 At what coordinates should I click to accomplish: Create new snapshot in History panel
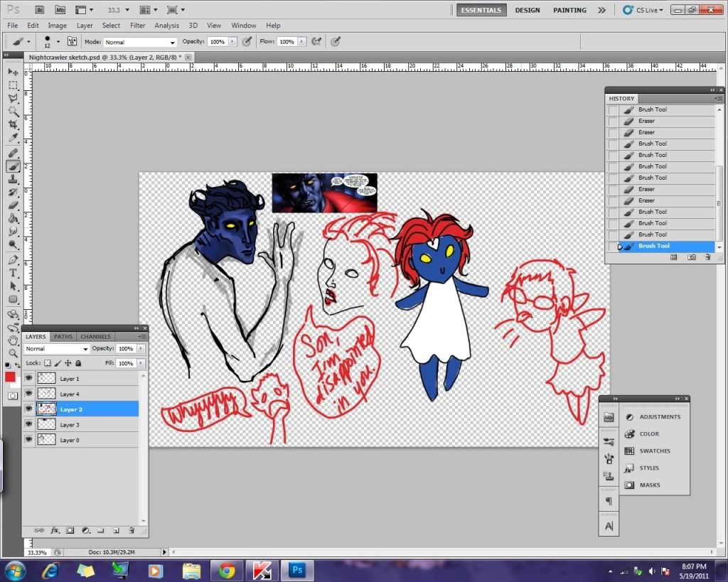(x=692, y=257)
